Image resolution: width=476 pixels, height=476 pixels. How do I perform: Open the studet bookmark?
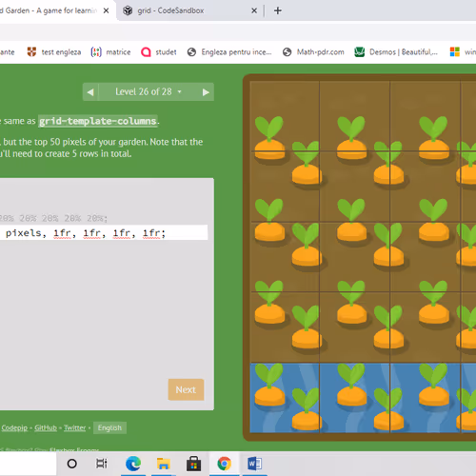tap(158, 52)
